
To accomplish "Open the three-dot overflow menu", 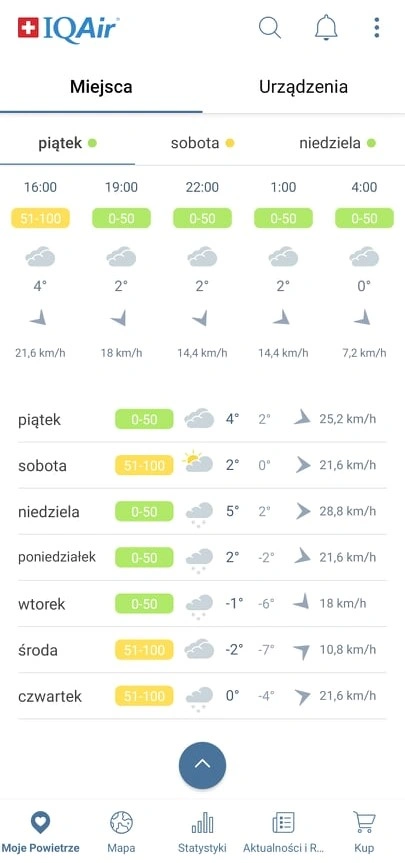I will tap(376, 27).
